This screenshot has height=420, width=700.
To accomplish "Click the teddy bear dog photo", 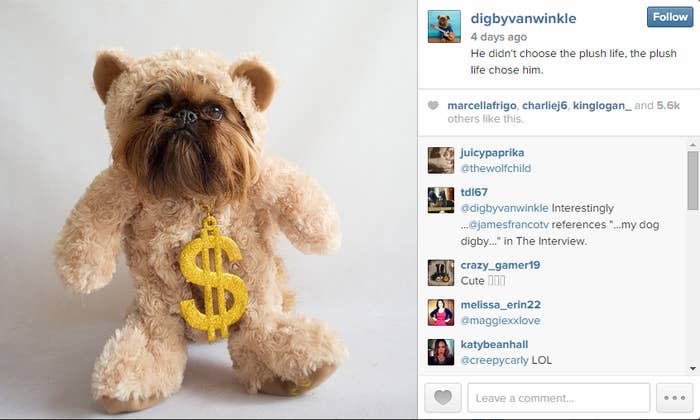I will 208,209.
